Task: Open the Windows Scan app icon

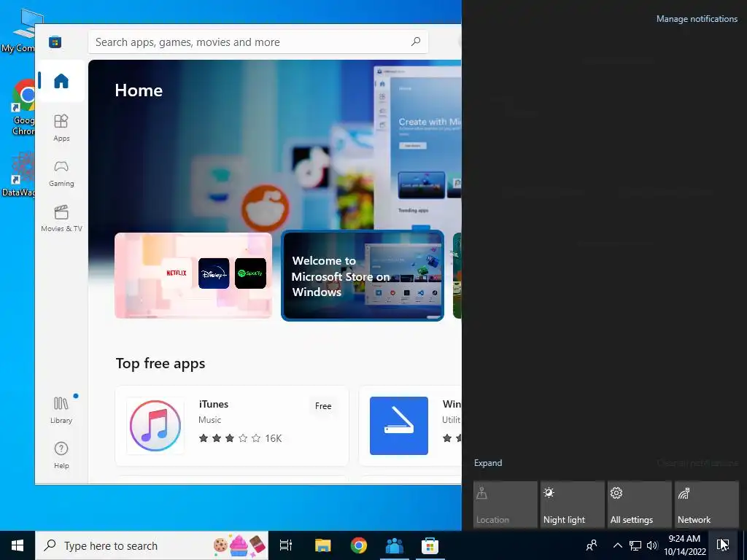Action: [x=399, y=426]
